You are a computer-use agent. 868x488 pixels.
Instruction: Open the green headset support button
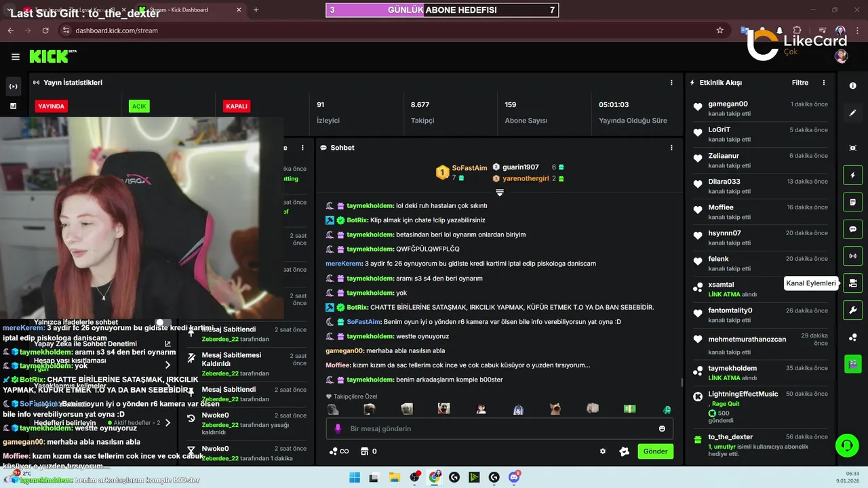pyautogui.click(x=846, y=445)
